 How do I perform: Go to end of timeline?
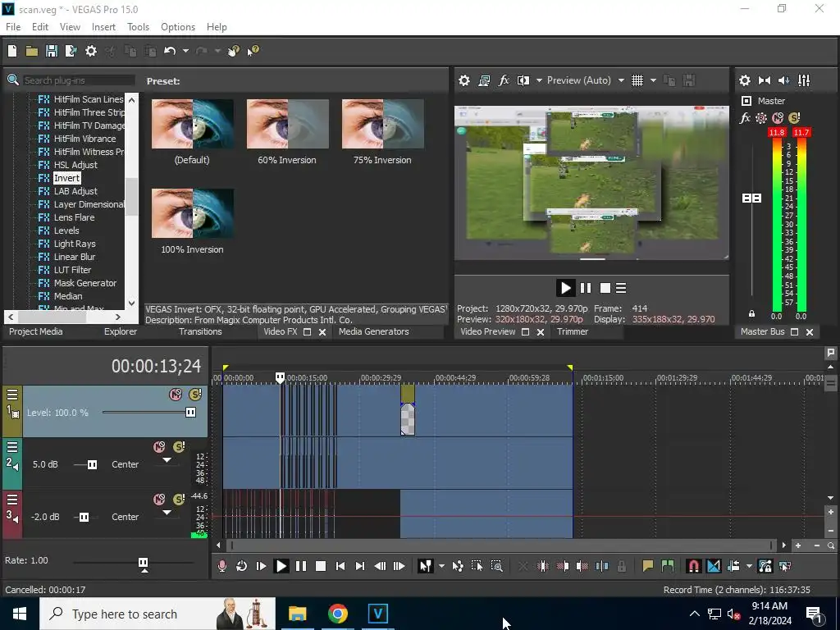(x=360, y=566)
